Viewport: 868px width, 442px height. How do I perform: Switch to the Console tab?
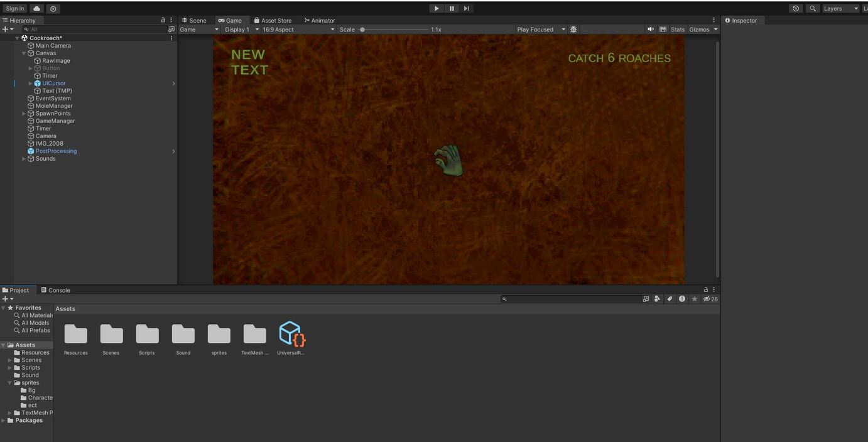[55, 290]
